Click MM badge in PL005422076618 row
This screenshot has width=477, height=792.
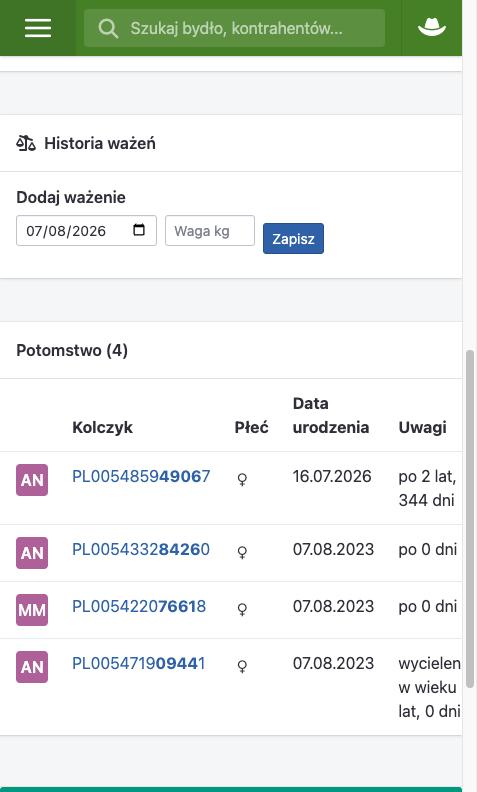click(x=32, y=610)
